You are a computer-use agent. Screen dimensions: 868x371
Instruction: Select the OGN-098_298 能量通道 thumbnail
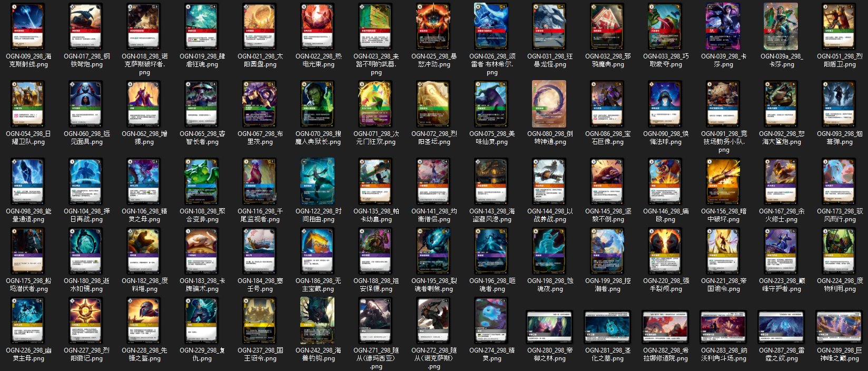(28, 181)
